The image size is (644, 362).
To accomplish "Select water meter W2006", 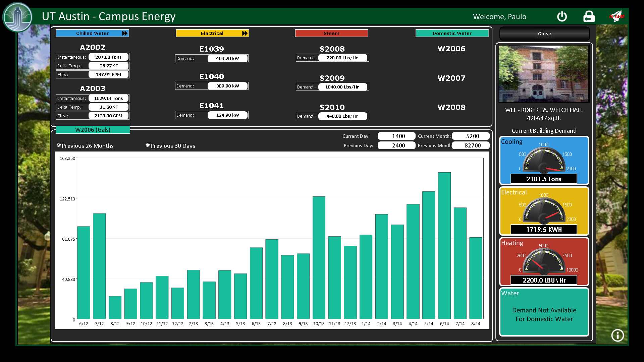I will point(451,49).
